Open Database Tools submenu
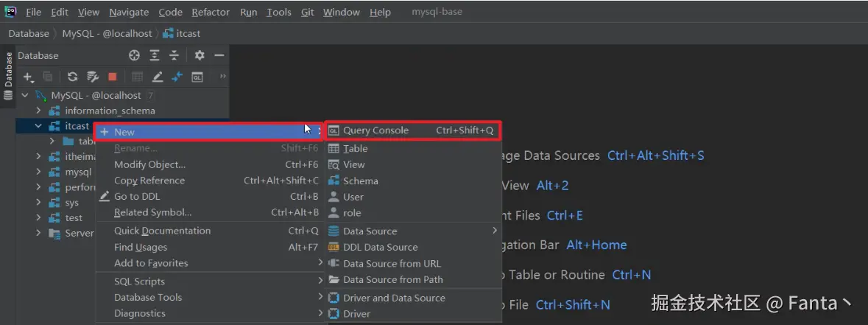This screenshot has height=325, width=868. (x=211, y=297)
